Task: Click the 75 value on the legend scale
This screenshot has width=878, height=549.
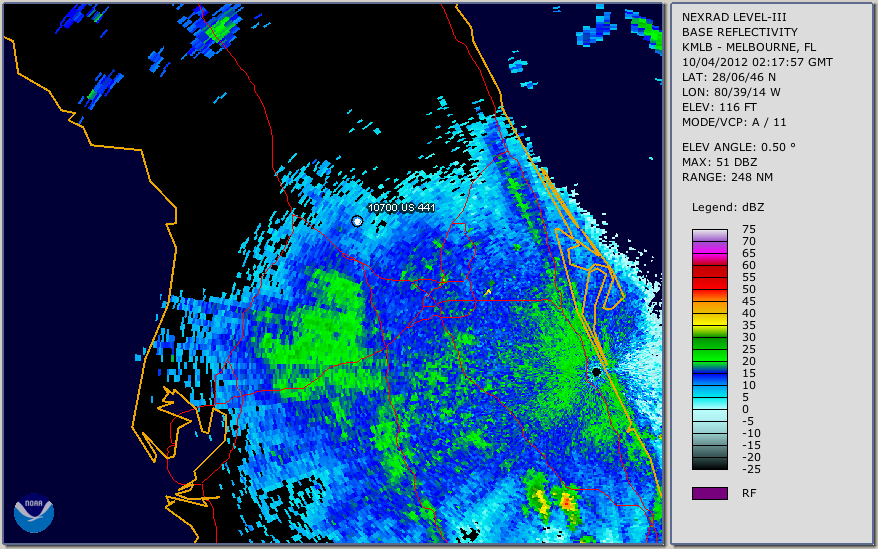Action: coord(749,229)
